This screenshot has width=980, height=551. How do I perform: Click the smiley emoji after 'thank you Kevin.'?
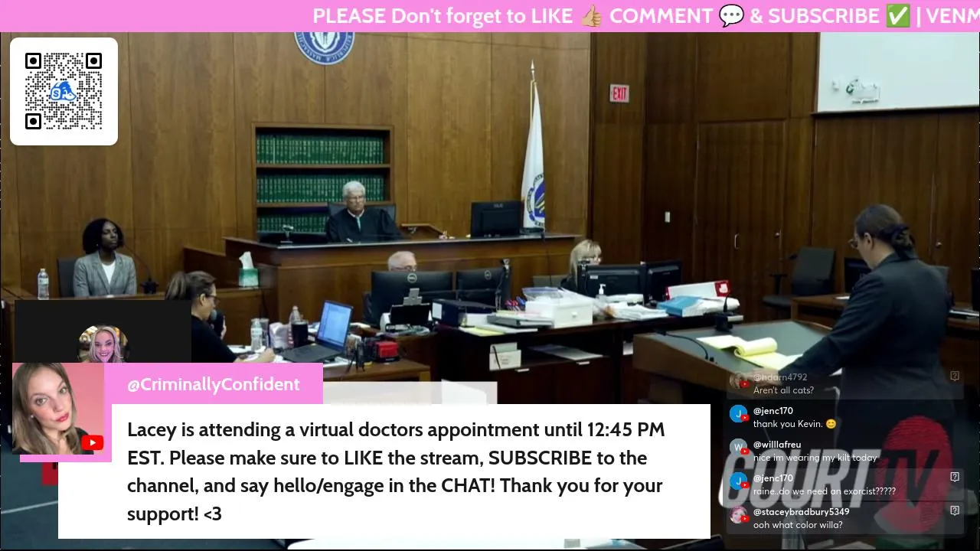pos(831,424)
